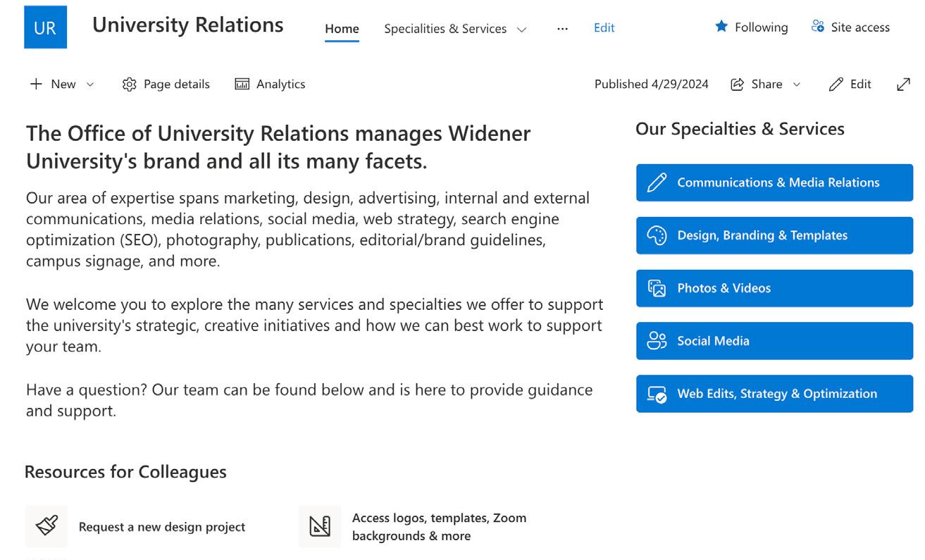925x560 pixels.
Task: Click the UR site logo tile
Action: [x=45, y=27]
